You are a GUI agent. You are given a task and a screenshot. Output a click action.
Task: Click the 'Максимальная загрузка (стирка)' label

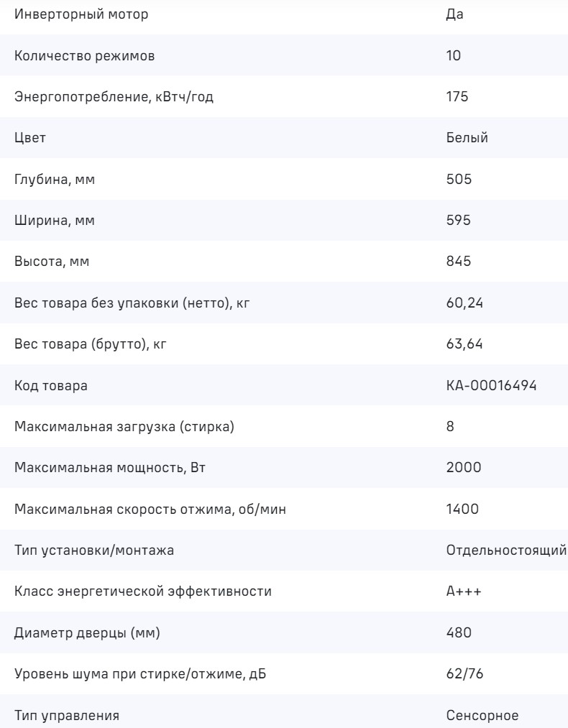(x=124, y=427)
